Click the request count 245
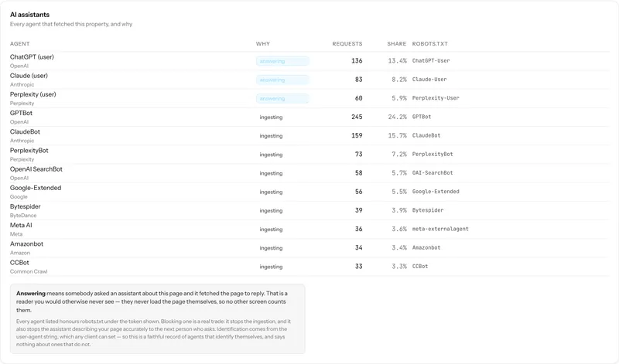 (357, 117)
